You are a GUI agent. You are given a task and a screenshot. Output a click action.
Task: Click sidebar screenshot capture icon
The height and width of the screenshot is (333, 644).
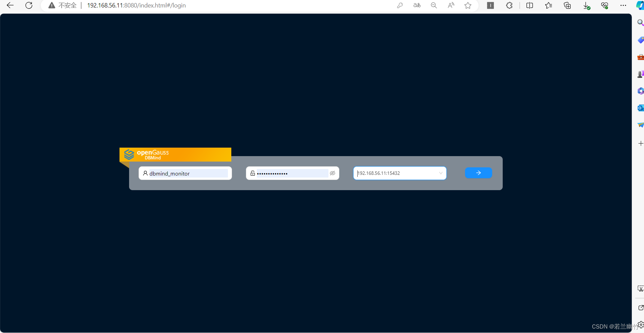click(x=641, y=289)
